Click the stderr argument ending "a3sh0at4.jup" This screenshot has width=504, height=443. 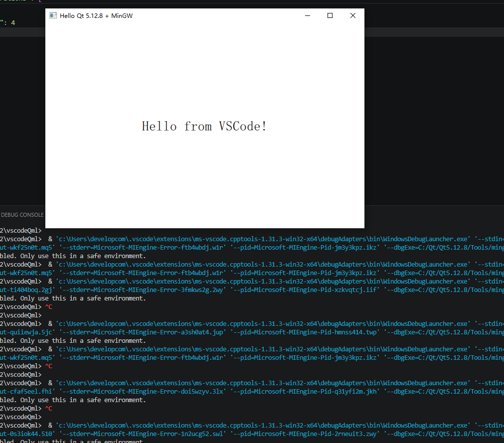(x=143, y=332)
